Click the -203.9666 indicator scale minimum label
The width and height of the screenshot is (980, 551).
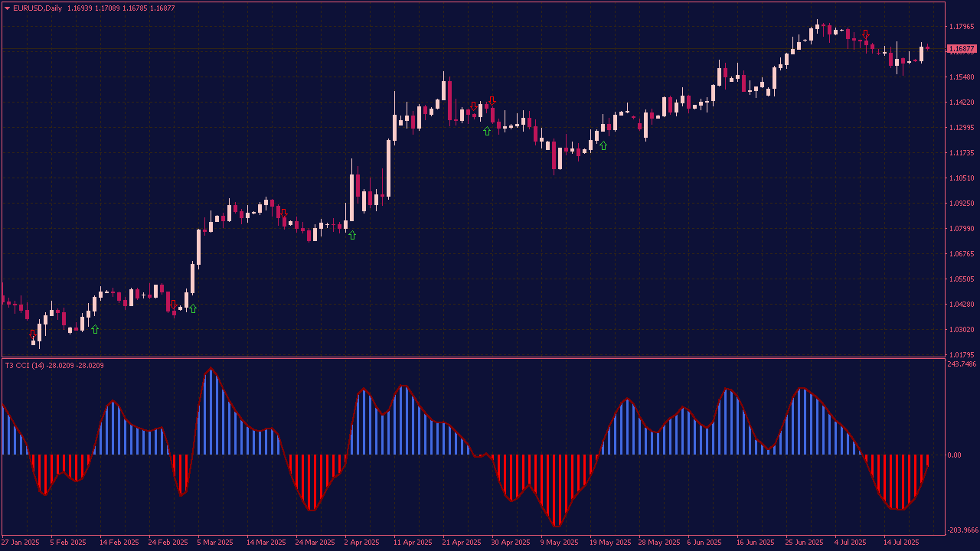(x=962, y=530)
